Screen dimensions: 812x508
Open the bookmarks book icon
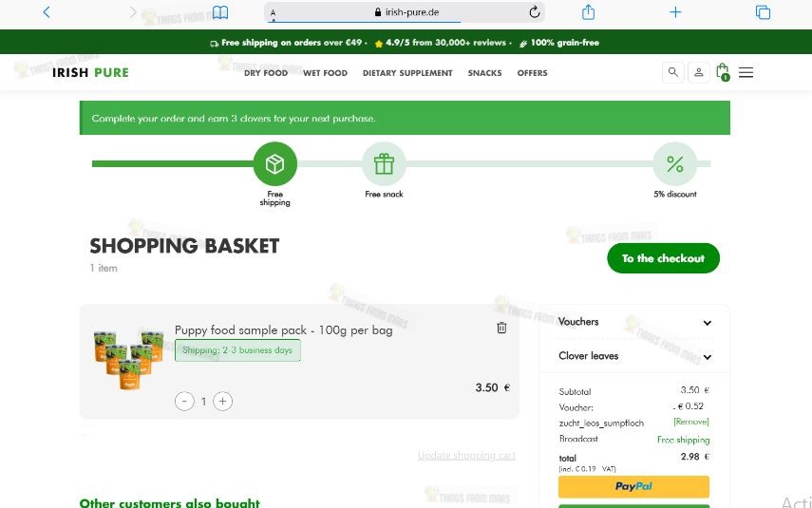220,12
